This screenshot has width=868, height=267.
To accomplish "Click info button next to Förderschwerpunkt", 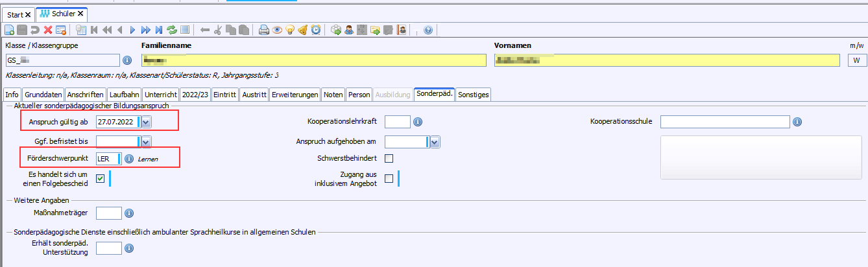I will point(128,159).
